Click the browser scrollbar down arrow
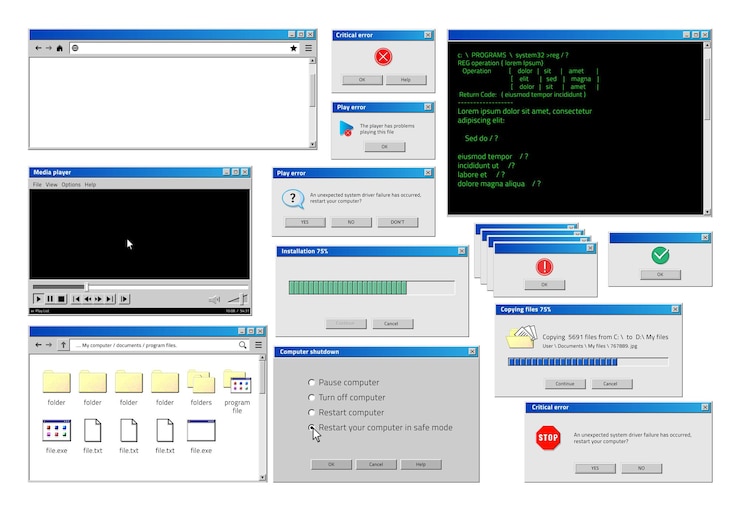The height and width of the screenshot is (511, 740). click(312, 144)
